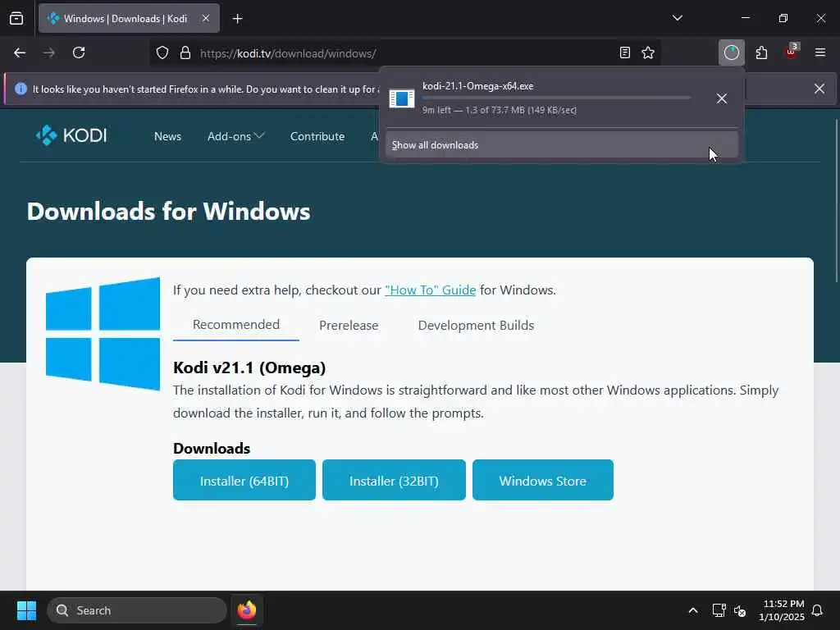Viewport: 840px width, 630px height.
Task: Click the page vertical scrollbar
Action: pyautogui.click(x=836, y=201)
